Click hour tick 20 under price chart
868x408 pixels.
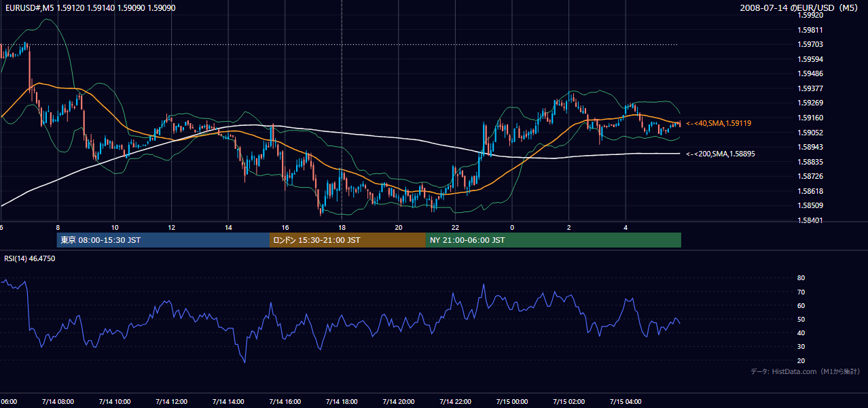point(399,227)
